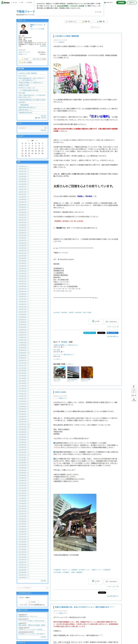Viewport: 138px width, 644px height.
Task: Share the 2025→2026 article via X ポスト
Action: [x=102, y=592]
